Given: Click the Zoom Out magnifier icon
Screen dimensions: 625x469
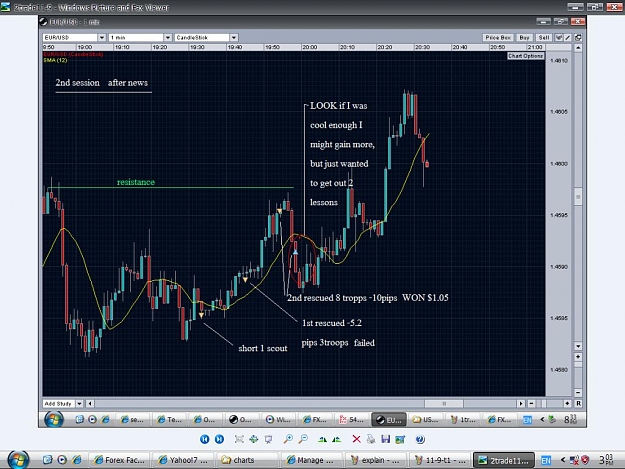Looking at the screenshot, I should pos(303,439).
